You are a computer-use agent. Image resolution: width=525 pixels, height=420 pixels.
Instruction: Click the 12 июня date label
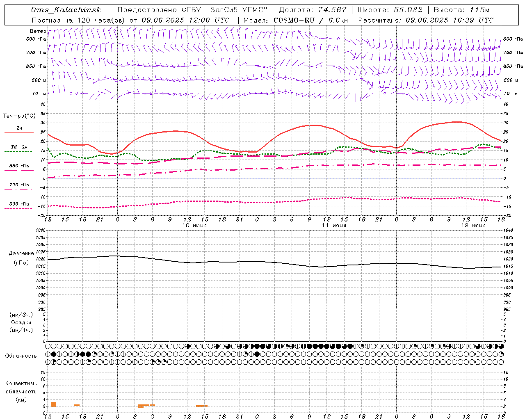point(473,226)
